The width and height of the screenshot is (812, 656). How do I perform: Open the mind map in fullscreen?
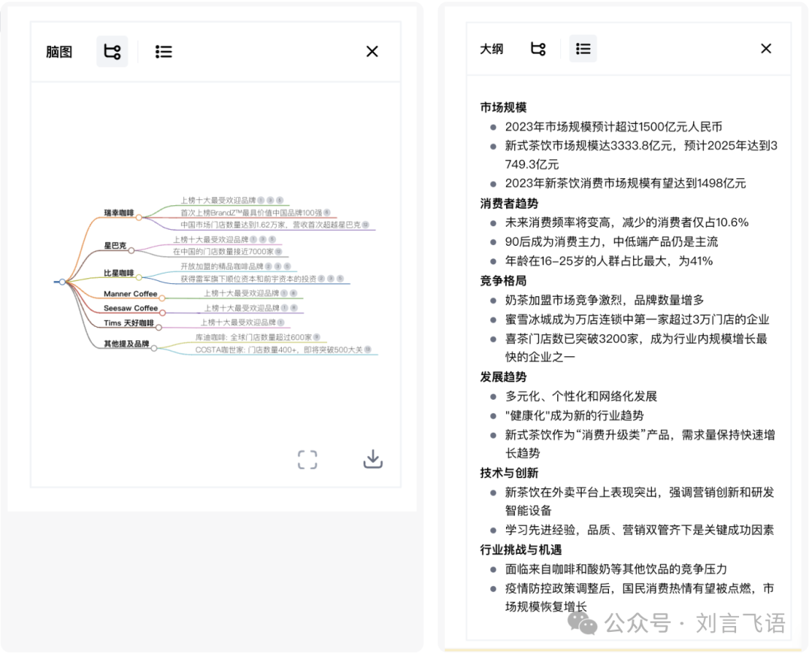tap(307, 459)
